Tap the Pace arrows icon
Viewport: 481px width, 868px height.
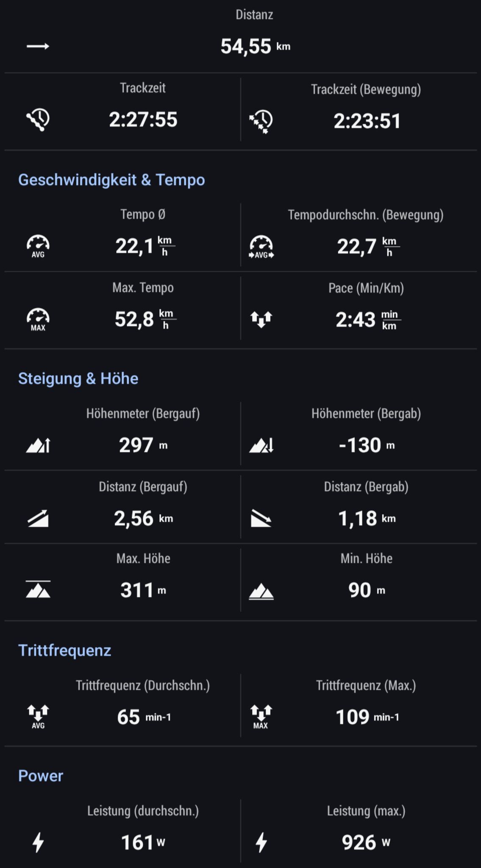tap(261, 320)
